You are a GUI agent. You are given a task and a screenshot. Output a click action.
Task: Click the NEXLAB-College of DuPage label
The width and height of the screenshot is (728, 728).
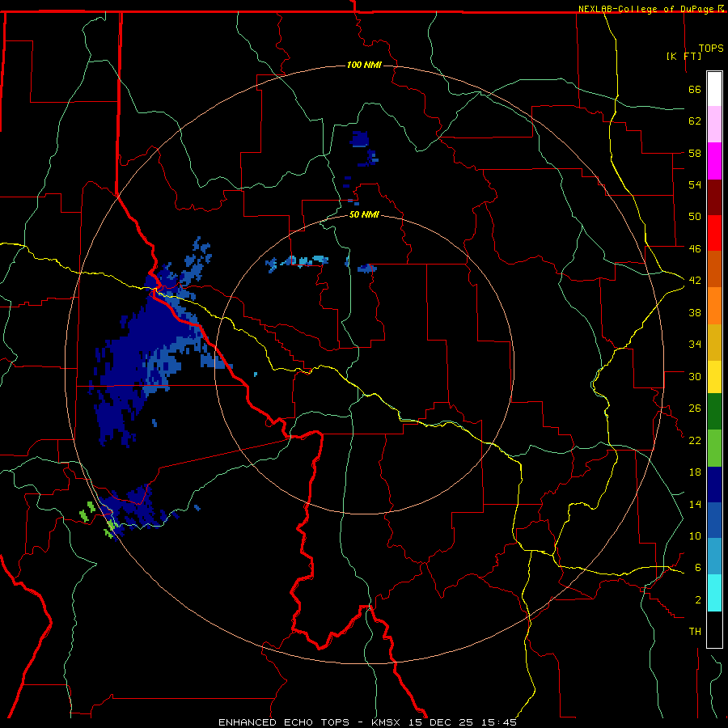[647, 9]
